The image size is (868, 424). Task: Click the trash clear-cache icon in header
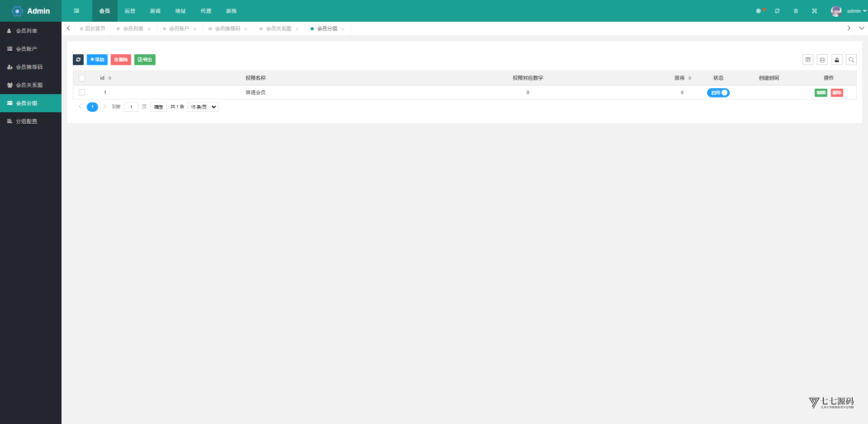pyautogui.click(x=795, y=11)
